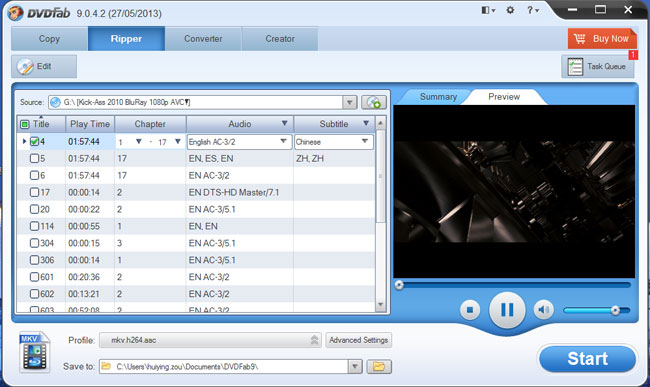This screenshot has width=650, height=387.
Task: Check the title 5 checkbox
Action: click(x=34, y=158)
